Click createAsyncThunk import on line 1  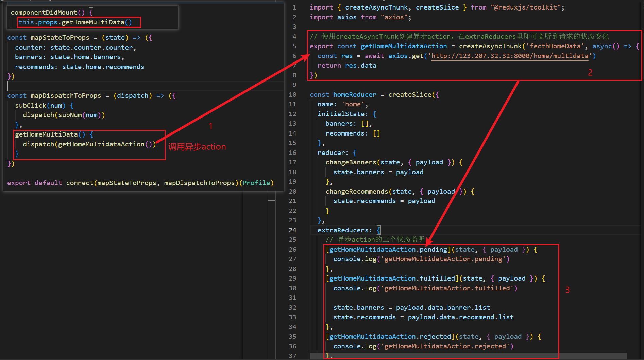point(376,7)
